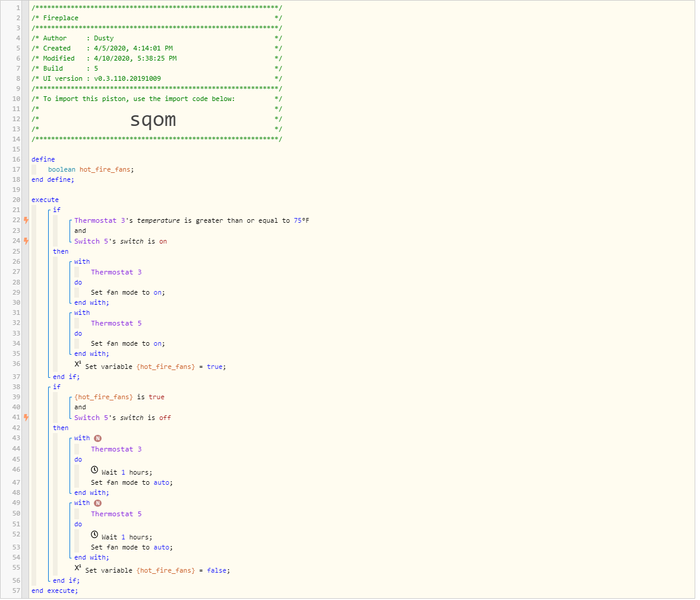Click 'Wait 1 hours;' on line 46

(127, 473)
